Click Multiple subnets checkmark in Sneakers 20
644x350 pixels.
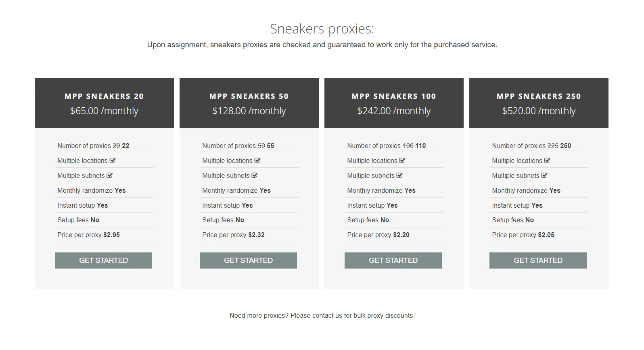tap(110, 175)
